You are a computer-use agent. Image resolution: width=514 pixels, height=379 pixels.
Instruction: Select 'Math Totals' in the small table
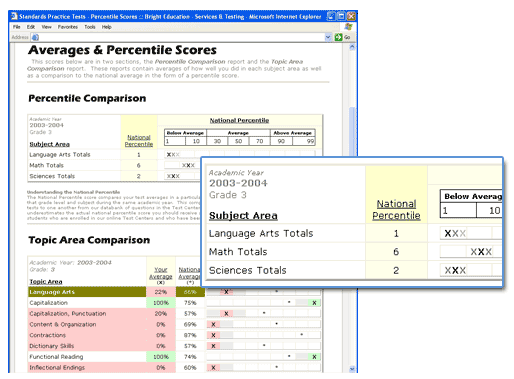click(x=46, y=165)
